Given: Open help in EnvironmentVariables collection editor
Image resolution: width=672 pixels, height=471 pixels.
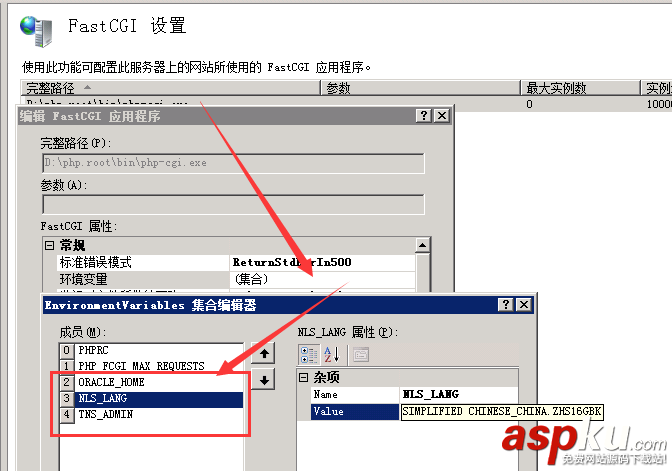Looking at the screenshot, I should pyautogui.click(x=506, y=305).
